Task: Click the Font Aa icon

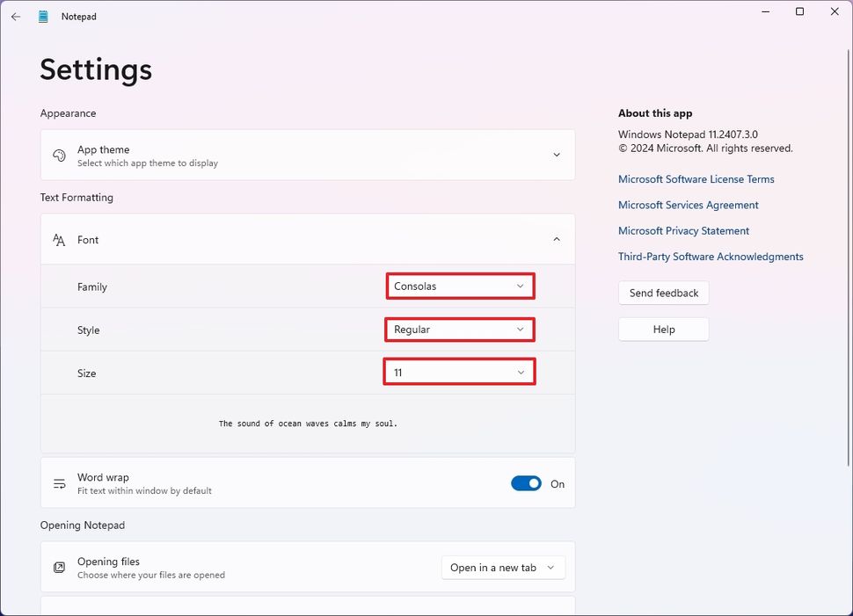Action: [59, 239]
